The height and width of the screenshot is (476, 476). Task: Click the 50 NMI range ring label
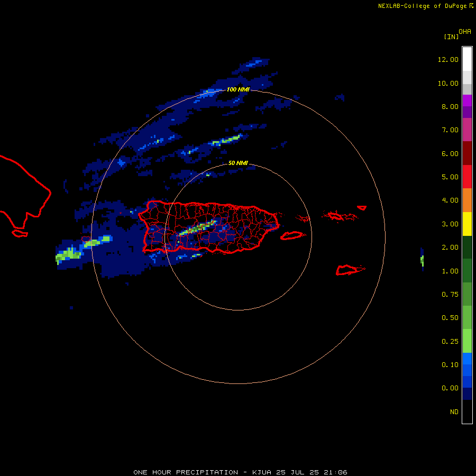click(x=238, y=163)
